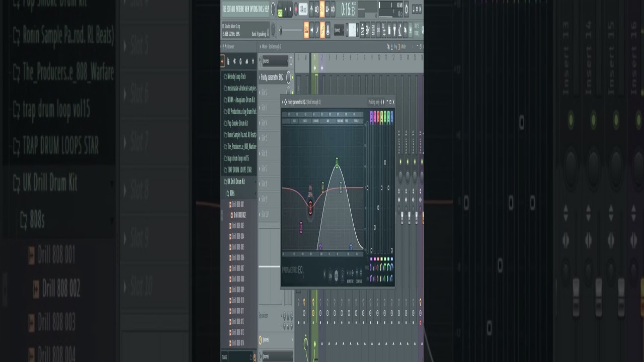Turn on the metronome icon
The width and height of the screenshot is (644, 362).
click(x=311, y=9)
